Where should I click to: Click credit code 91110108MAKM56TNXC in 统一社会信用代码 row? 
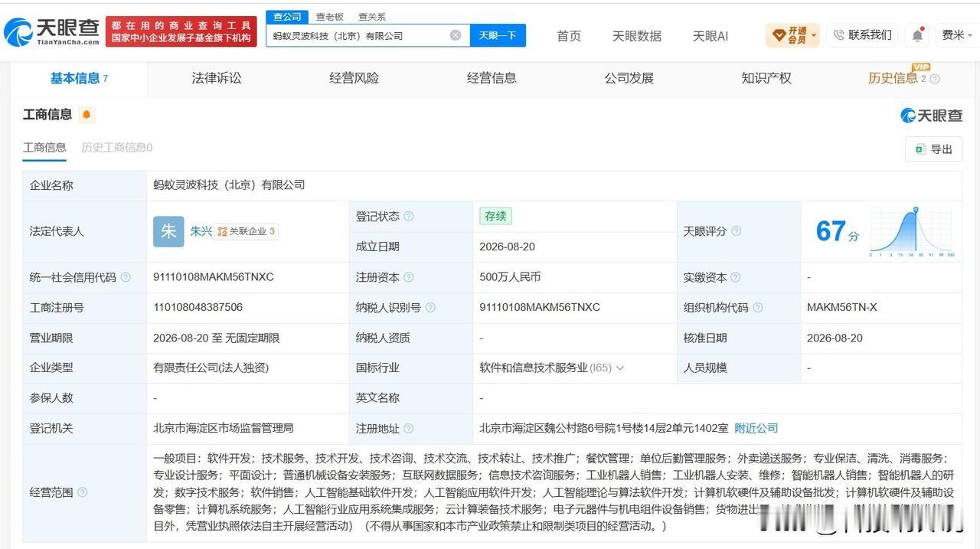pyautogui.click(x=214, y=277)
